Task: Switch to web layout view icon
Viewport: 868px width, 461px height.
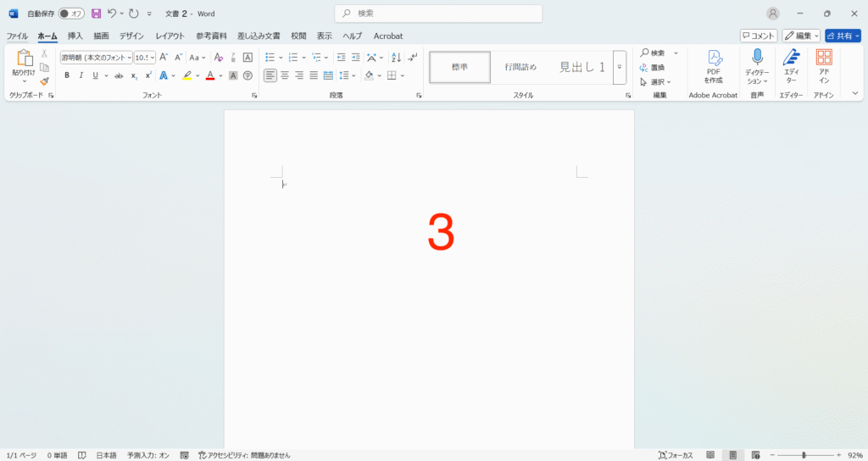Action: click(x=755, y=455)
